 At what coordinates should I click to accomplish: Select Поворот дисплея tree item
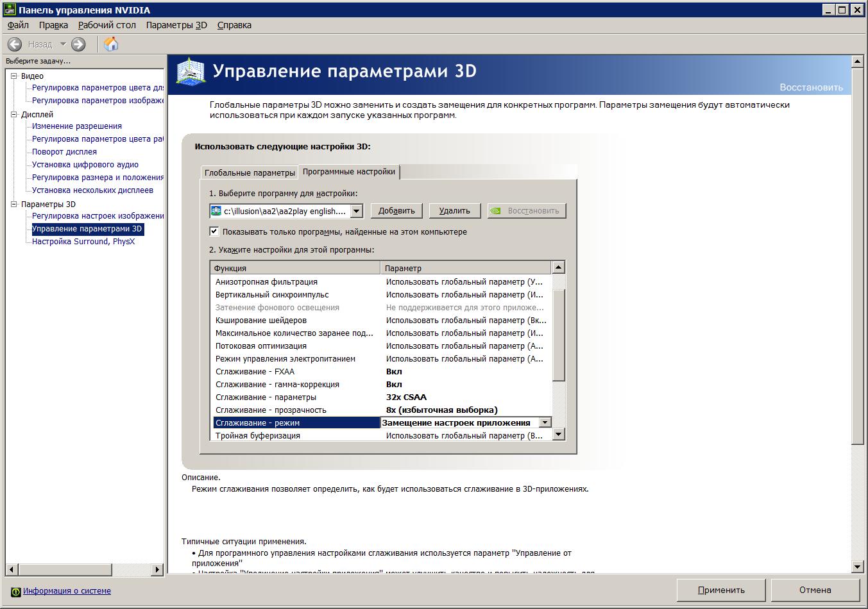tap(64, 152)
